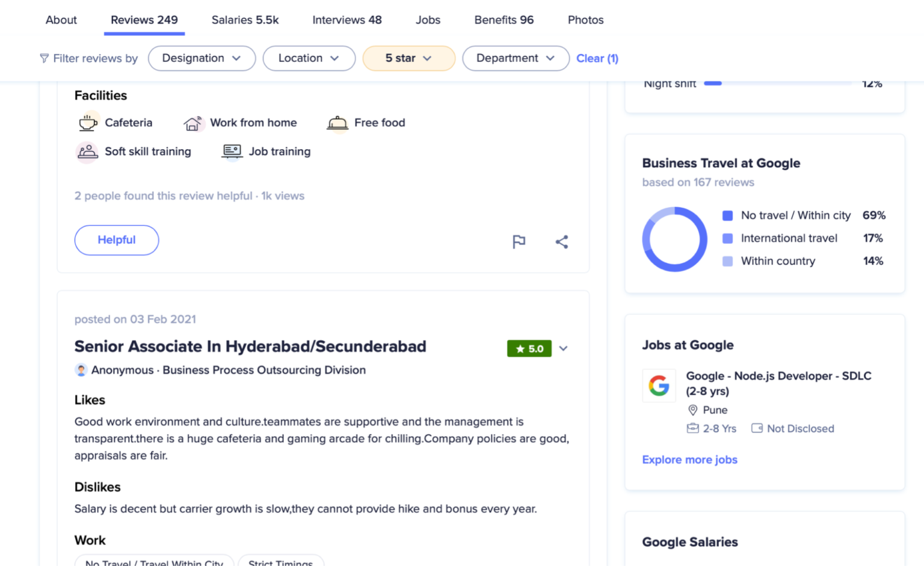
Task: Click the Work from home house icon
Action: click(x=193, y=123)
